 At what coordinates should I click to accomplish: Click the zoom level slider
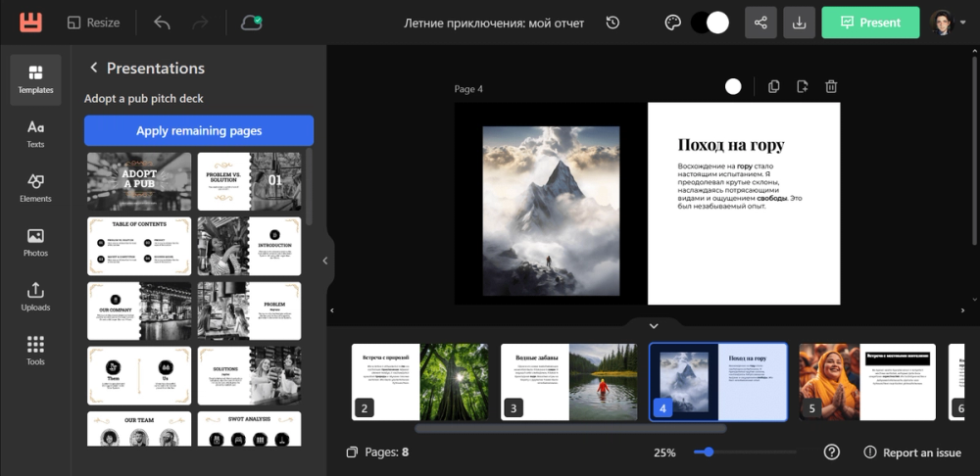708,452
